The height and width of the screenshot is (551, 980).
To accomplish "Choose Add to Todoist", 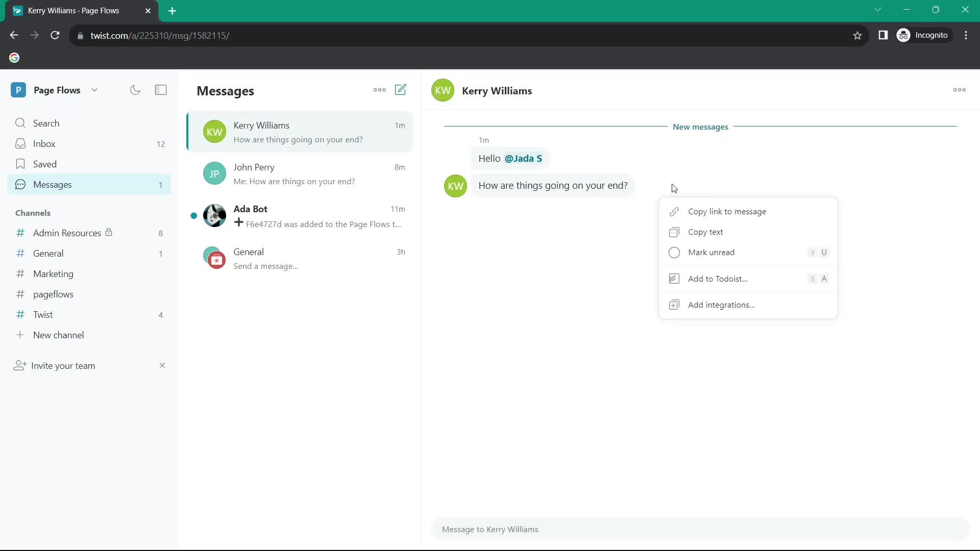I will [748, 279].
